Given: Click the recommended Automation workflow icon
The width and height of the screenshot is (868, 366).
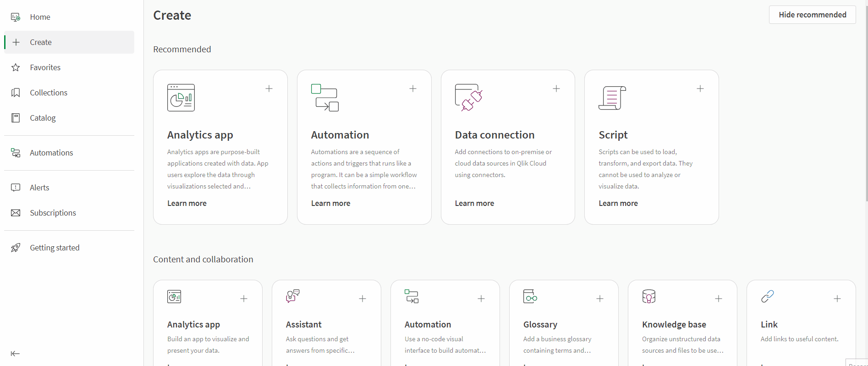Looking at the screenshot, I should tap(325, 98).
